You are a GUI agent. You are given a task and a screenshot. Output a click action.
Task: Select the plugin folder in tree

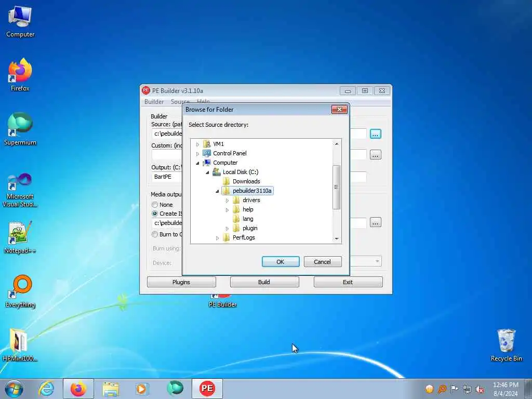[245, 229]
